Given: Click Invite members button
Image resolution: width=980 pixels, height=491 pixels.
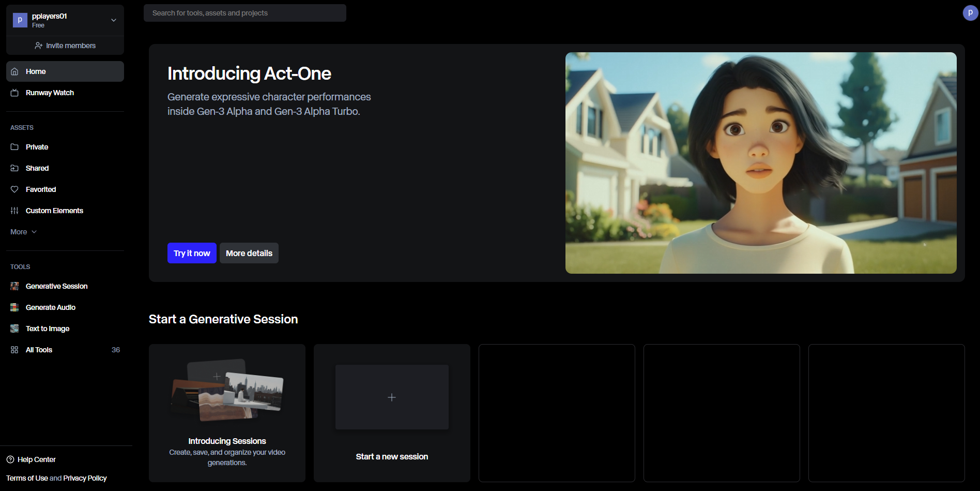Looking at the screenshot, I should tap(65, 46).
